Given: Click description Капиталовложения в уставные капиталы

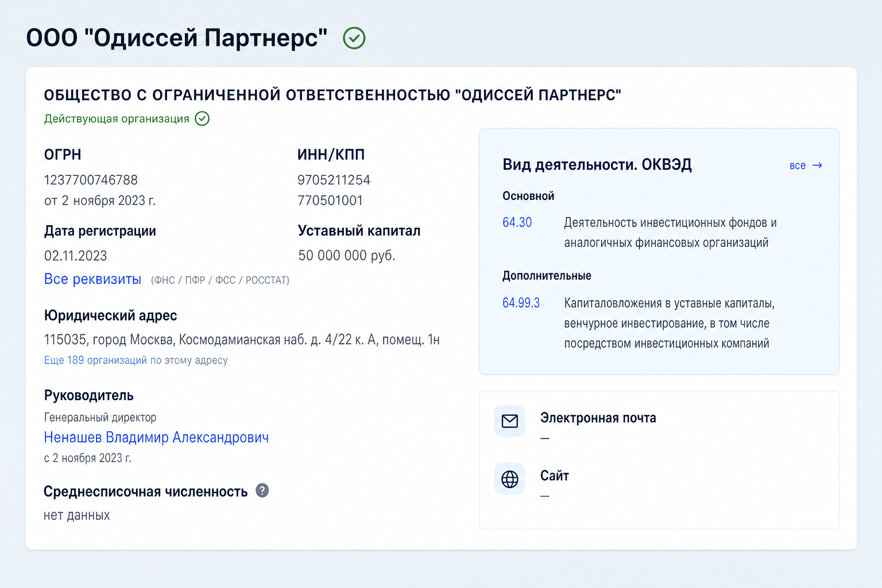Looking at the screenshot, I should [670, 323].
